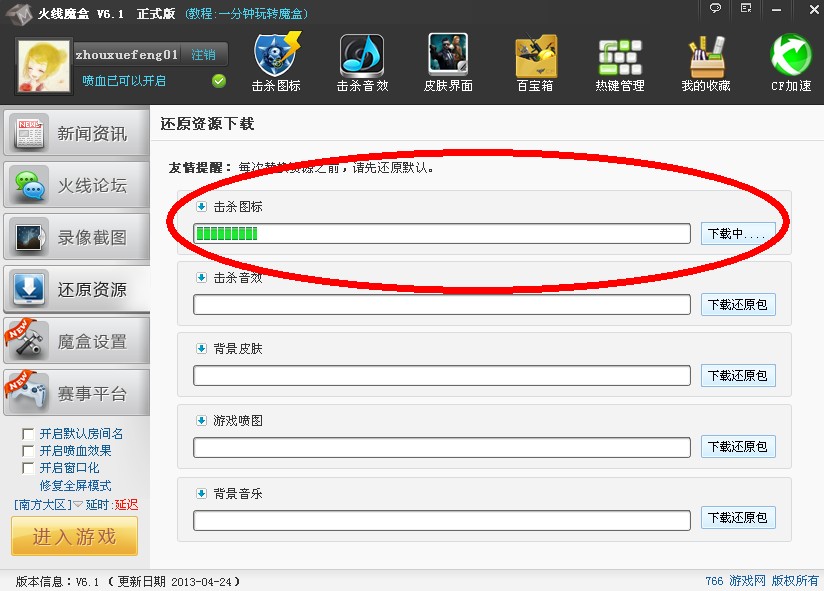Open the 百宝箱 toolbox
This screenshot has width=824, height=591.
click(535, 62)
